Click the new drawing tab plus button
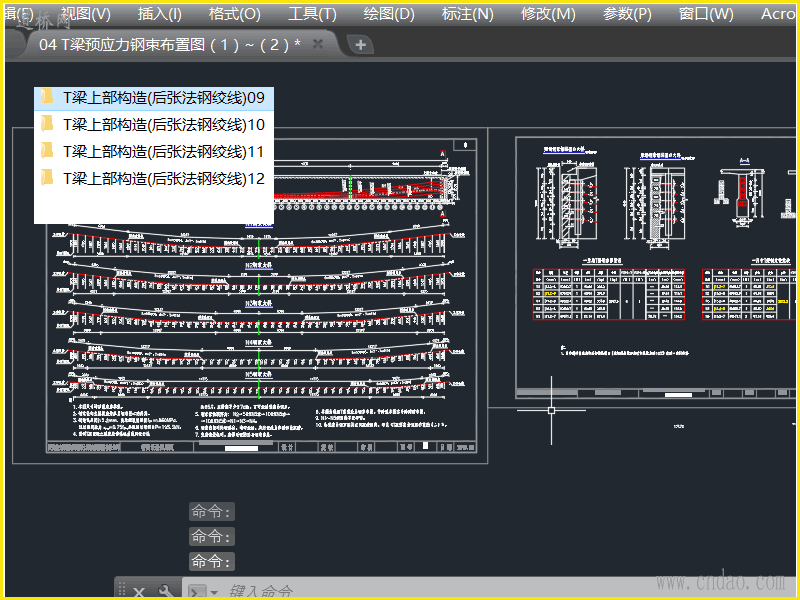The width and height of the screenshot is (800, 600). click(x=361, y=44)
